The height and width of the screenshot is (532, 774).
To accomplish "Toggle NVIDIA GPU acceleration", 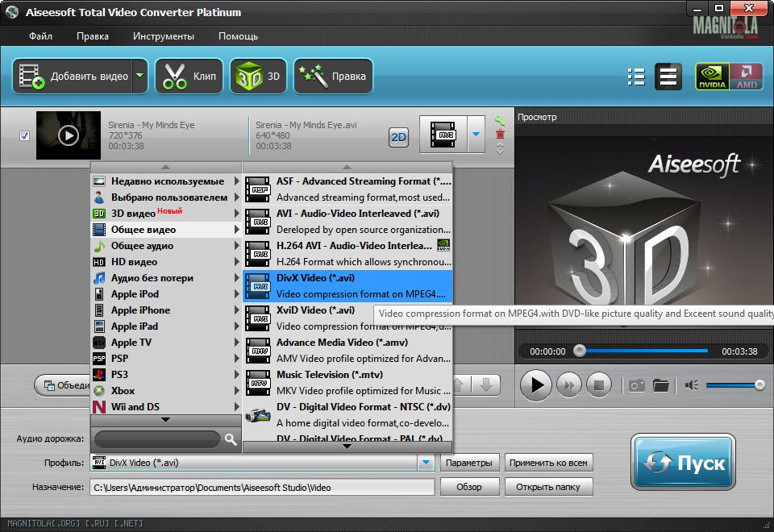I will (712, 77).
